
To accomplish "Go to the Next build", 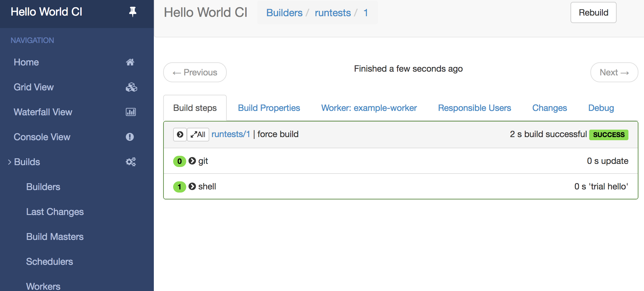I will pyautogui.click(x=614, y=72).
